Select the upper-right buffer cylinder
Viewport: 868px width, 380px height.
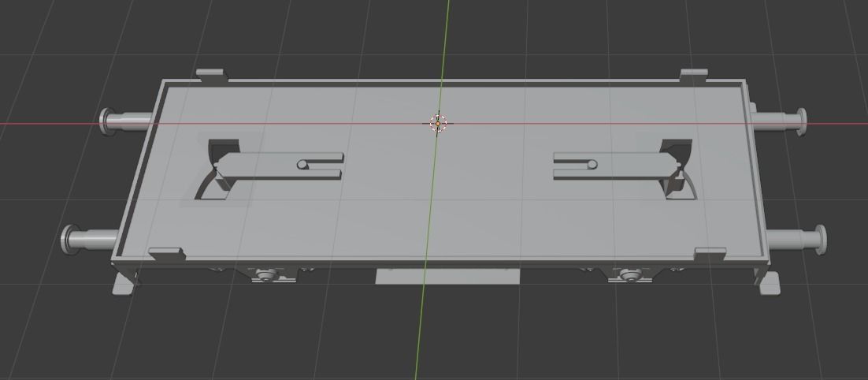(x=779, y=121)
